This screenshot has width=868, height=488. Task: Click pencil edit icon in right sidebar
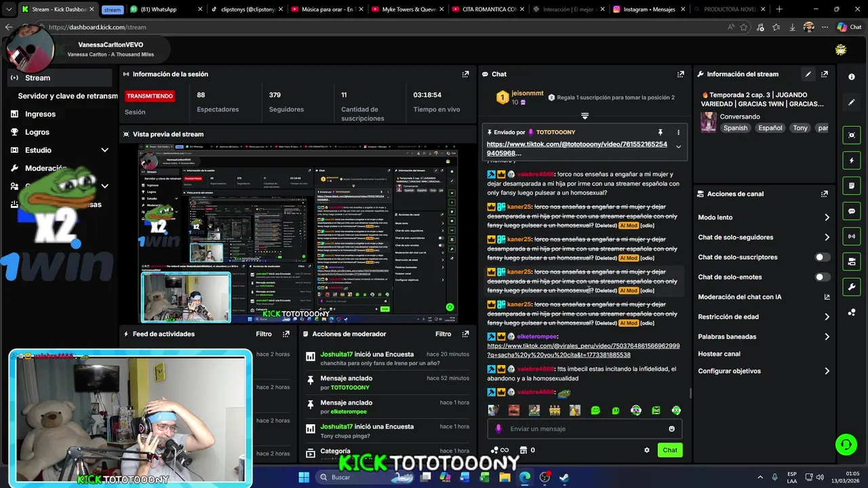pos(852,102)
